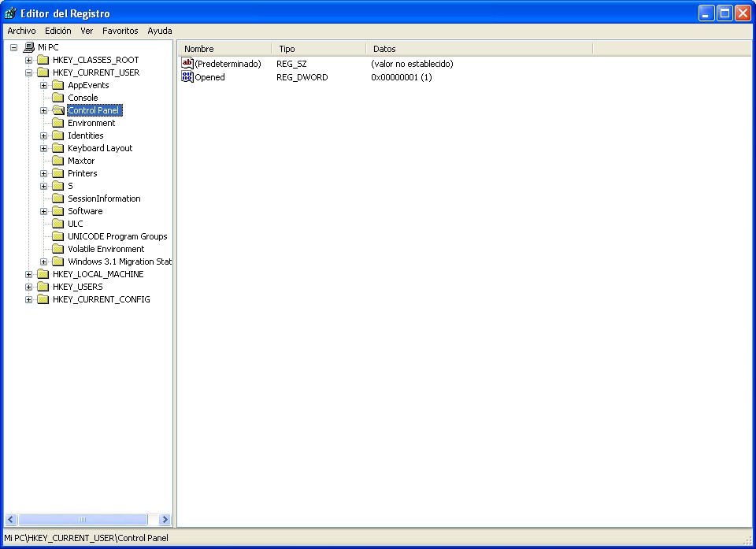
Task: Click the open Control Panel folder icon
Action: click(58, 110)
